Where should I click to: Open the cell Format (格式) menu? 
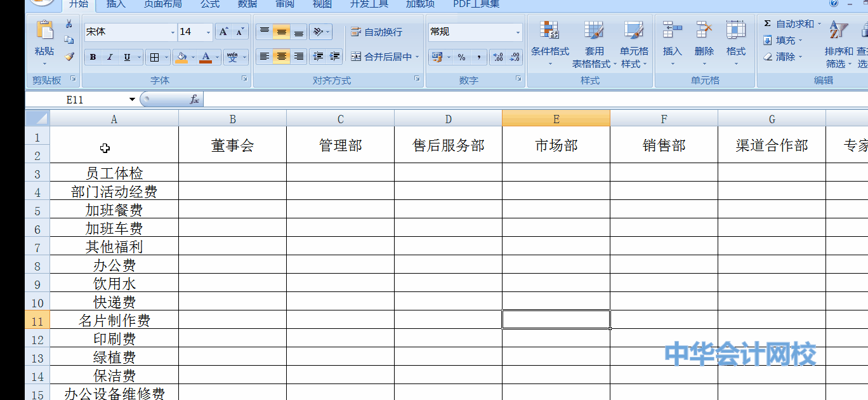coord(736,43)
